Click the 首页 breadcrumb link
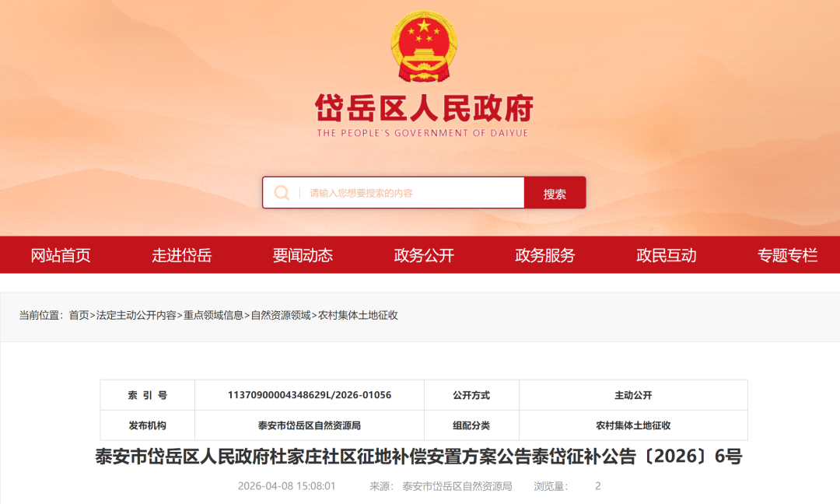 tap(79, 315)
